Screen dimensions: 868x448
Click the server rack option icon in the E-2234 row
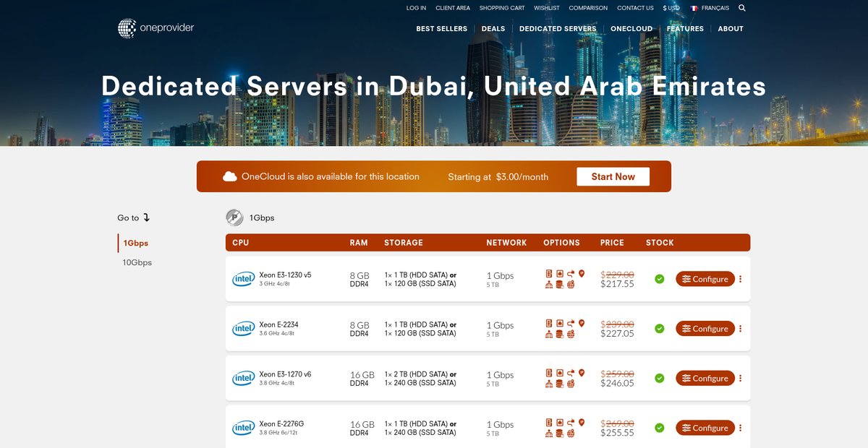pyautogui.click(x=549, y=324)
